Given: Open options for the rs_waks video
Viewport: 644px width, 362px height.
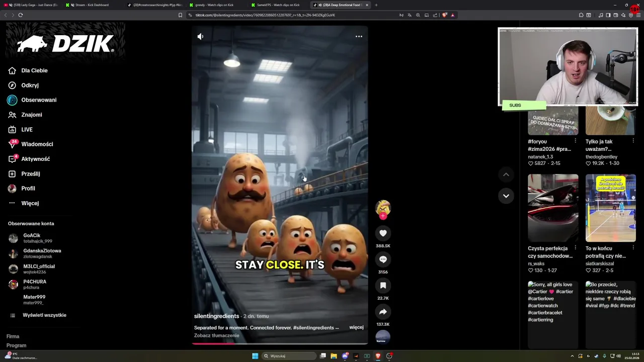Looking at the screenshot, I should 576,247.
